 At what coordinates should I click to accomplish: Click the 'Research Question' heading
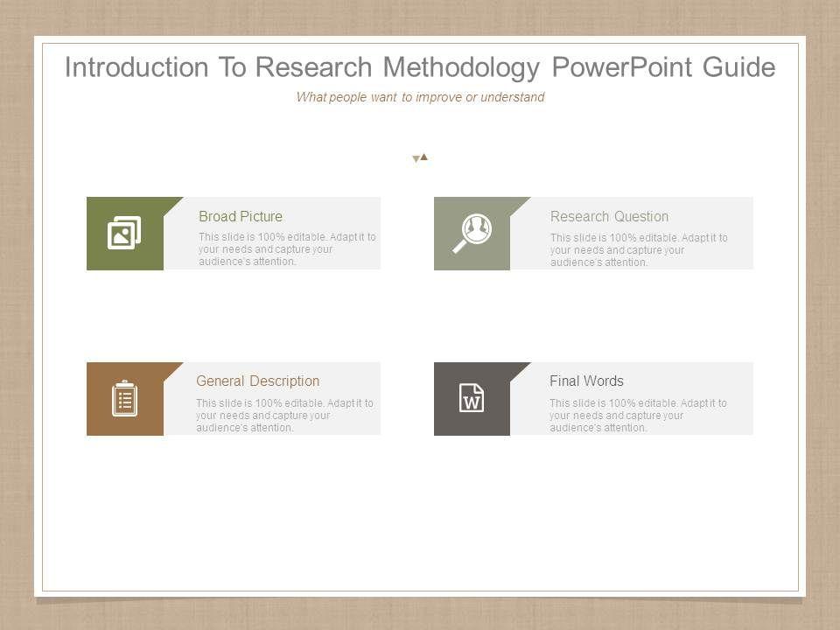pyautogui.click(x=609, y=216)
